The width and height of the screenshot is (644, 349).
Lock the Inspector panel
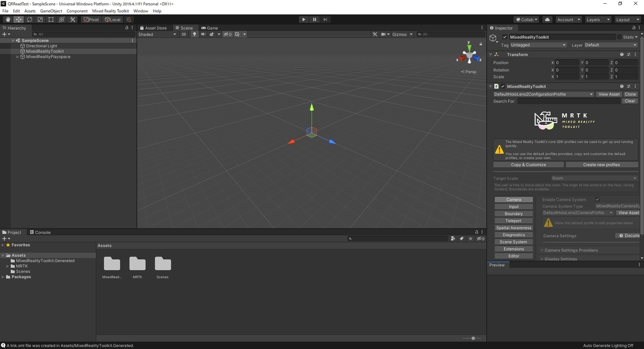click(633, 28)
